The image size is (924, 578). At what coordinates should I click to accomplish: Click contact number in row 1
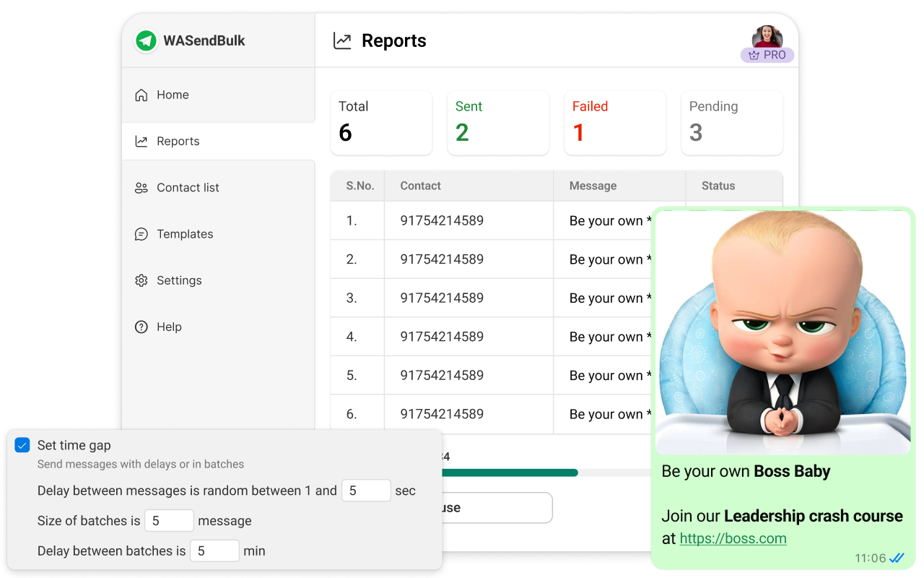pyautogui.click(x=442, y=221)
